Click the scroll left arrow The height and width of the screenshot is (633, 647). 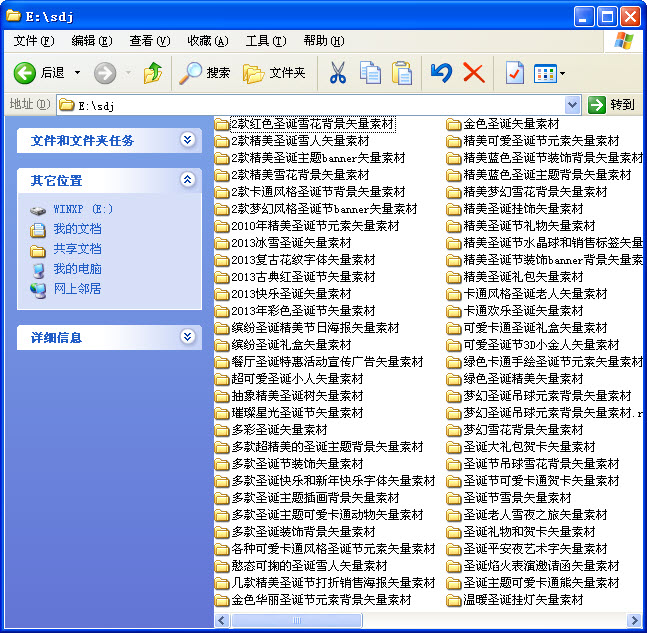(222, 620)
